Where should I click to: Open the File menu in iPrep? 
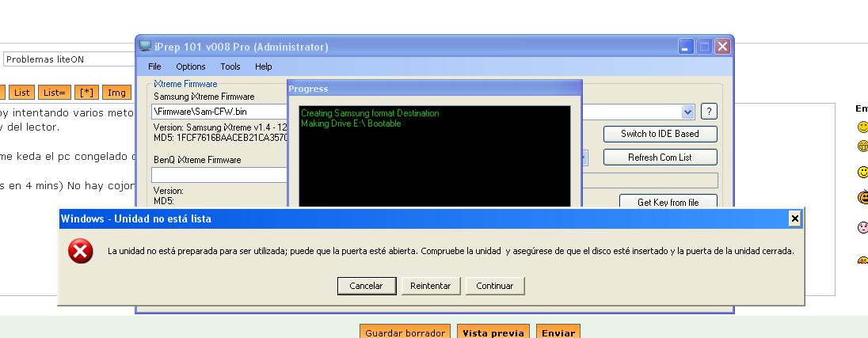[154, 66]
